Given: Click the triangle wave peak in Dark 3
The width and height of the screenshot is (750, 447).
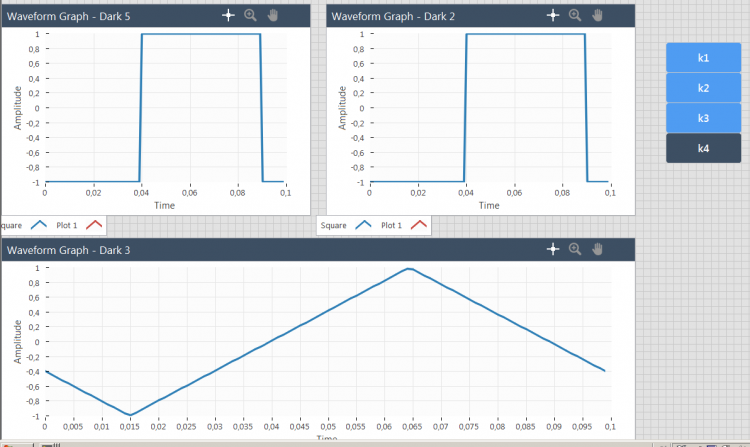Looking at the screenshot, I should (x=409, y=269).
